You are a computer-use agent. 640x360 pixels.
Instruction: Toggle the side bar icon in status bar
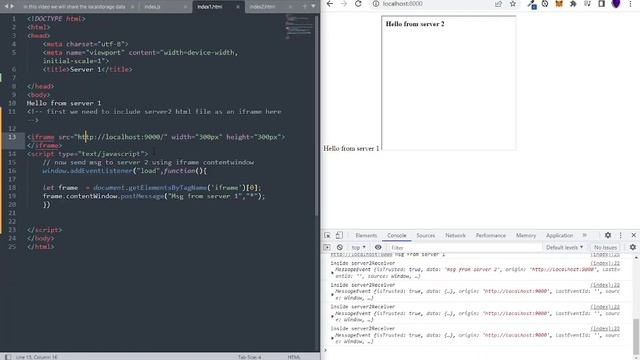[x=8, y=357]
